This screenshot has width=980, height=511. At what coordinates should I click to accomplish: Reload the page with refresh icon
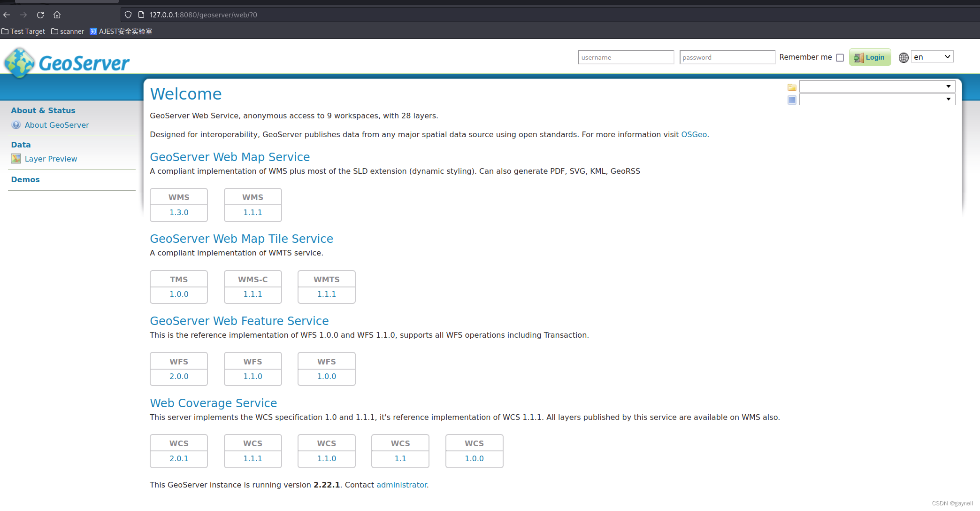coord(40,15)
